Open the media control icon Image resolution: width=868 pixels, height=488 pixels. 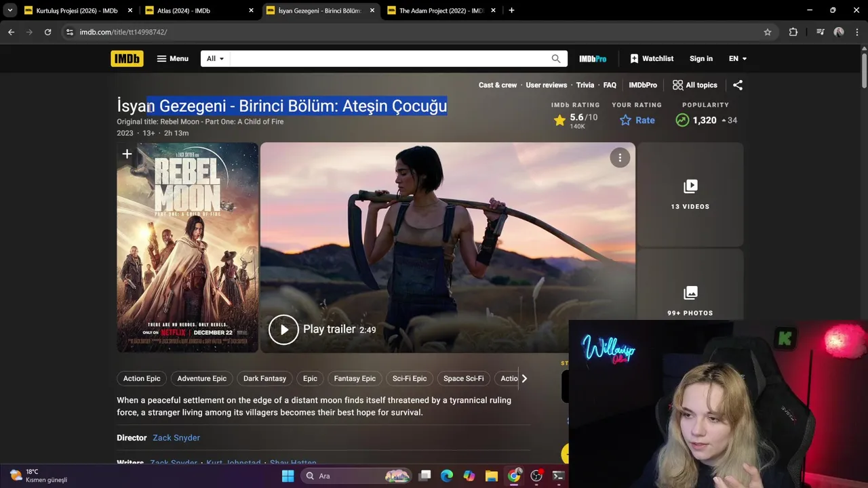click(821, 32)
